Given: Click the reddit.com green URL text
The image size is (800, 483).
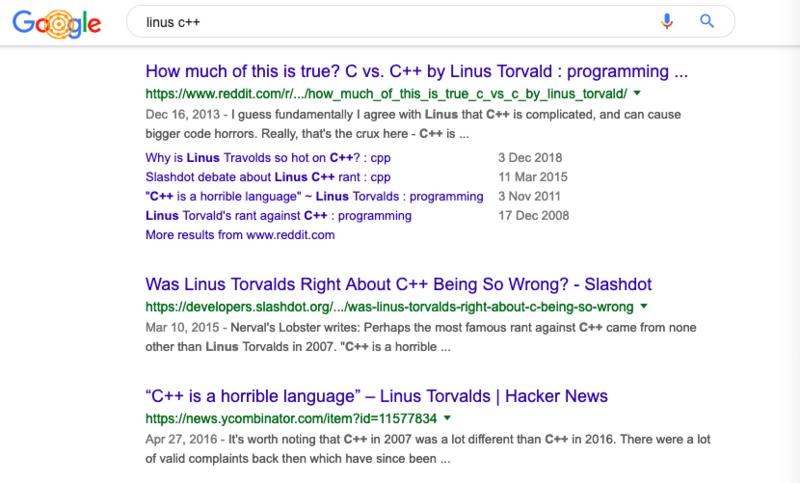Looking at the screenshot, I should [x=386, y=94].
